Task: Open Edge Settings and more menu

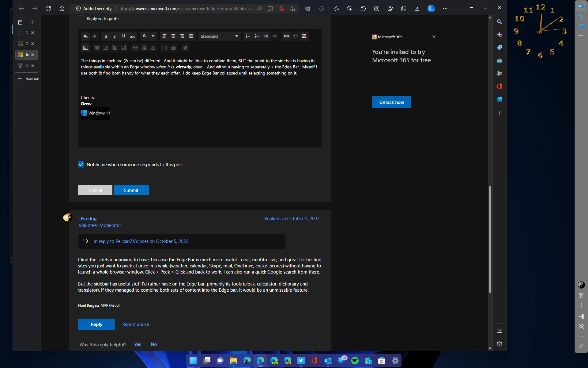Action: [x=445, y=9]
